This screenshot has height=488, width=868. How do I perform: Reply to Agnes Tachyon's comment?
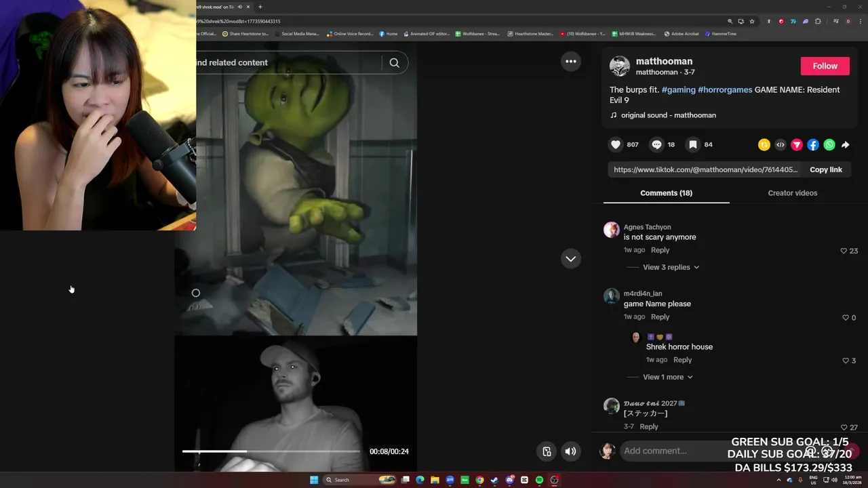tap(660, 250)
